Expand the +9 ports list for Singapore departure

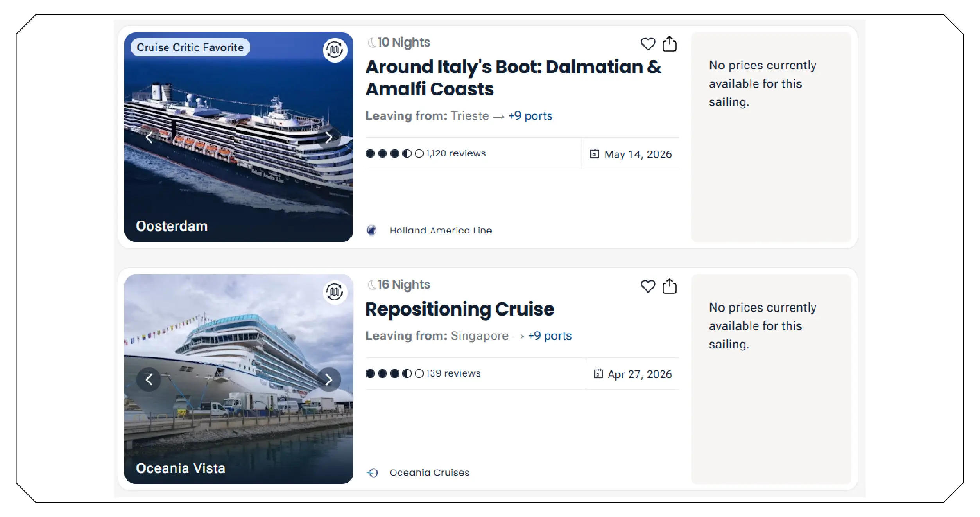point(550,336)
